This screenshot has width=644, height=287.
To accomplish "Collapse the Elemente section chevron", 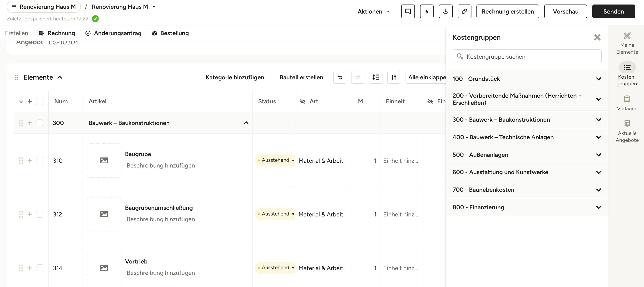I will (60, 77).
